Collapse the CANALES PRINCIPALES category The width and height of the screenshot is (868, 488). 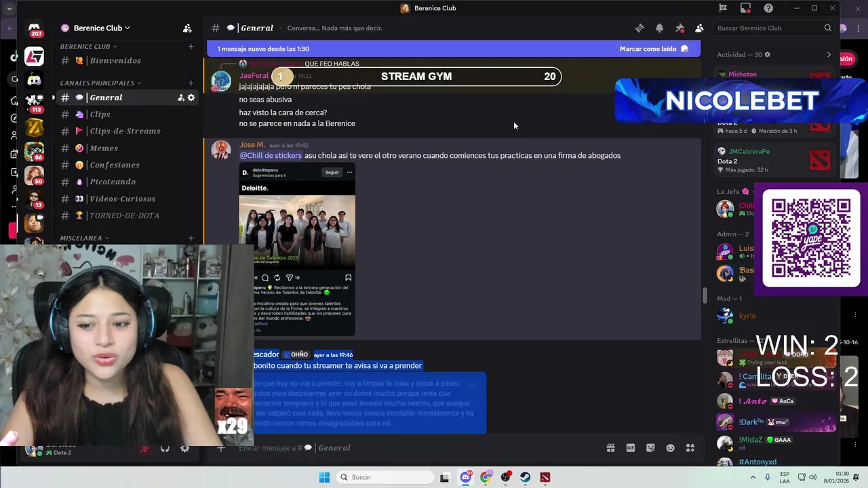[x=100, y=83]
